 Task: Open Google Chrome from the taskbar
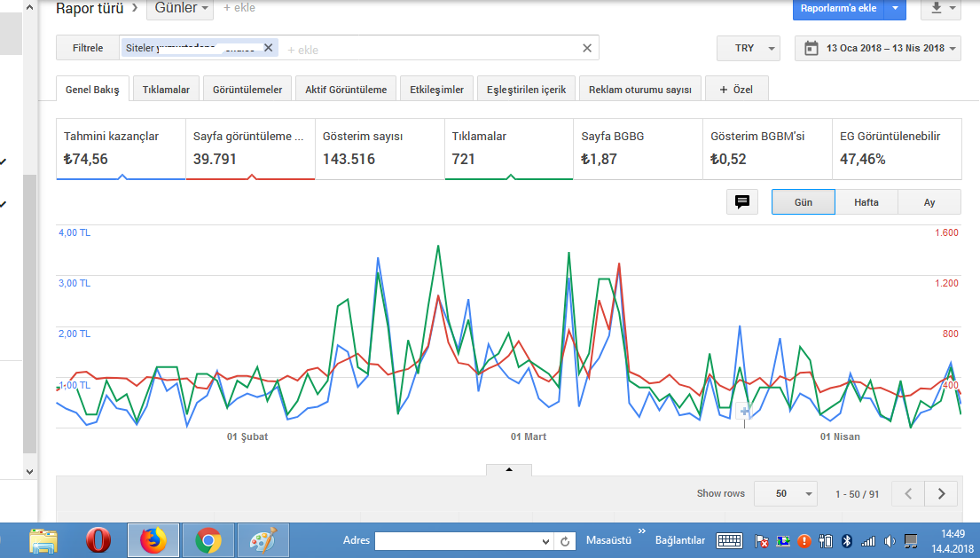pos(208,540)
